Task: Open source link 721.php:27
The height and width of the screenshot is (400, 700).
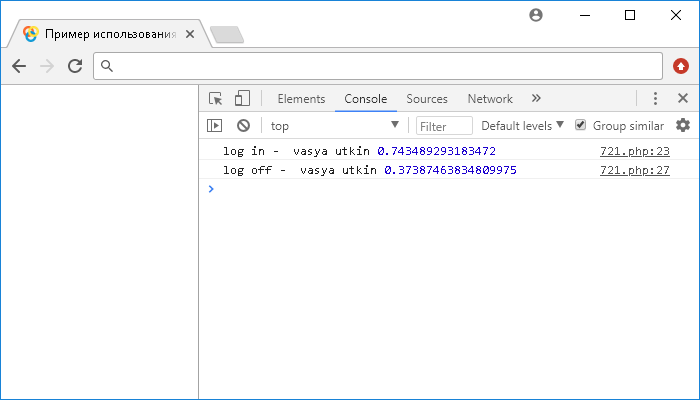Action: pyautogui.click(x=635, y=170)
